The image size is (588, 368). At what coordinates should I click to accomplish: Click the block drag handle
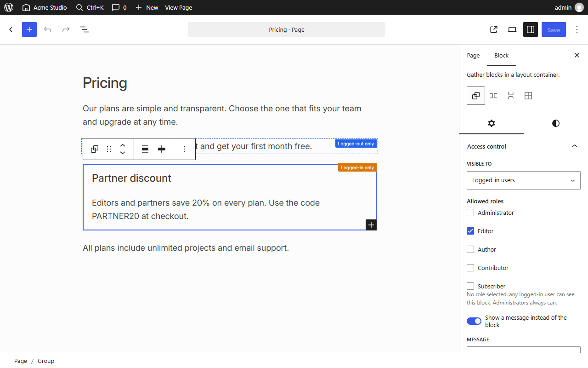pyautogui.click(x=109, y=149)
